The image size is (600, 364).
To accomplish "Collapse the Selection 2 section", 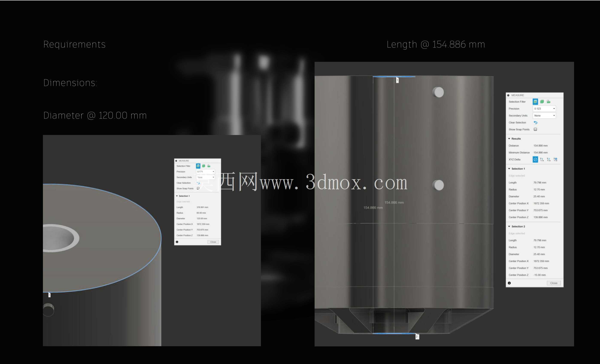I will pos(509,226).
